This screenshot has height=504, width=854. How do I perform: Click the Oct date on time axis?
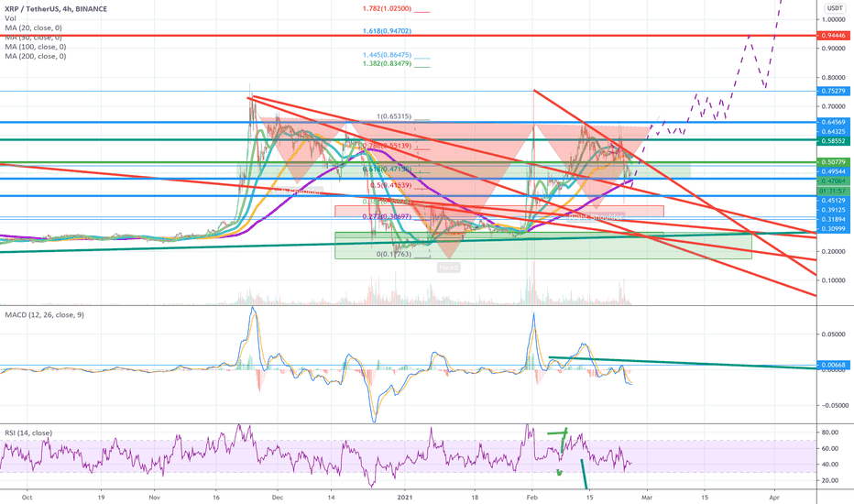tap(27, 498)
